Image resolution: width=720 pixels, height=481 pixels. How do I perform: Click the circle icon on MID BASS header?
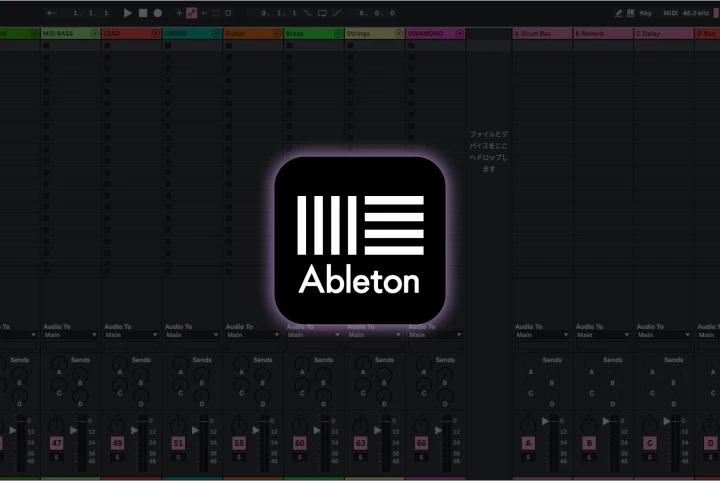95,34
